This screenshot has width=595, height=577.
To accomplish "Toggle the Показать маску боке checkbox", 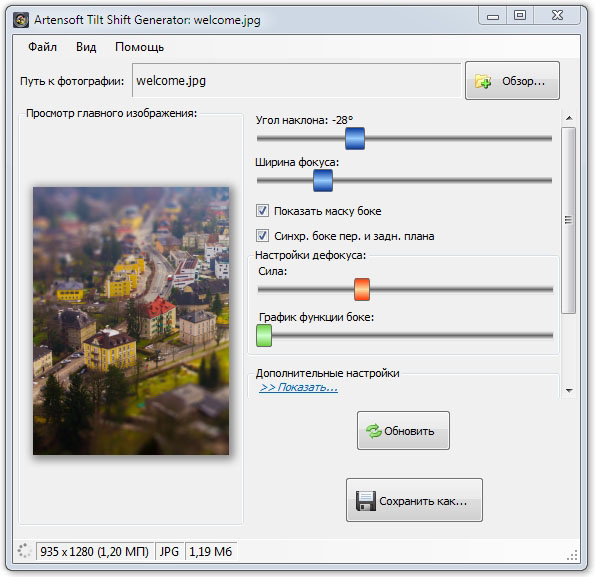I will [262, 211].
